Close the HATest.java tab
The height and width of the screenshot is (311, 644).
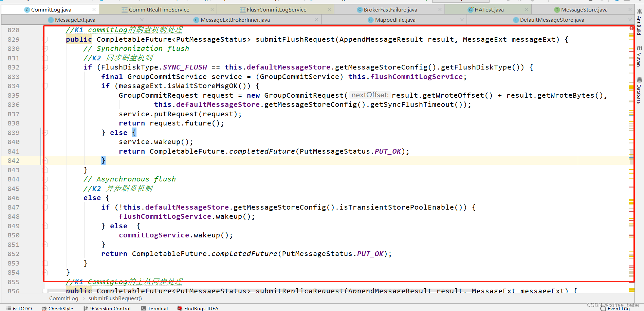click(x=527, y=9)
